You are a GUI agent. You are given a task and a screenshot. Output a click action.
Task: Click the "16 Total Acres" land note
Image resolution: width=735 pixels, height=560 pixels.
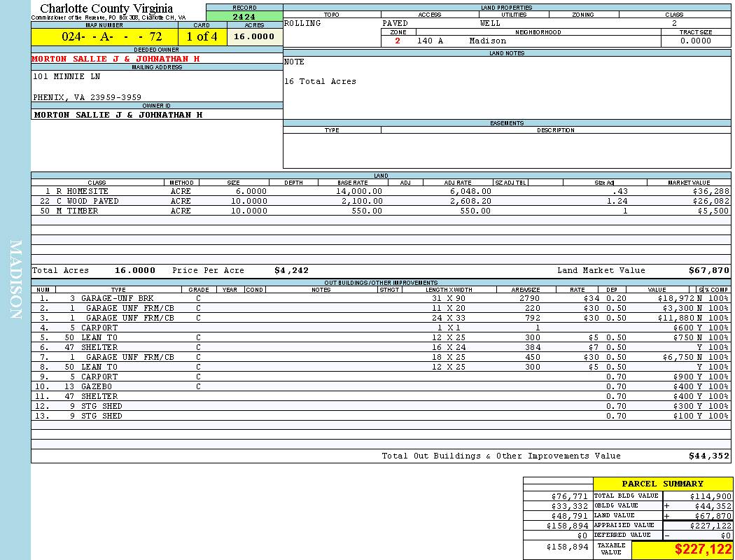[x=320, y=82]
